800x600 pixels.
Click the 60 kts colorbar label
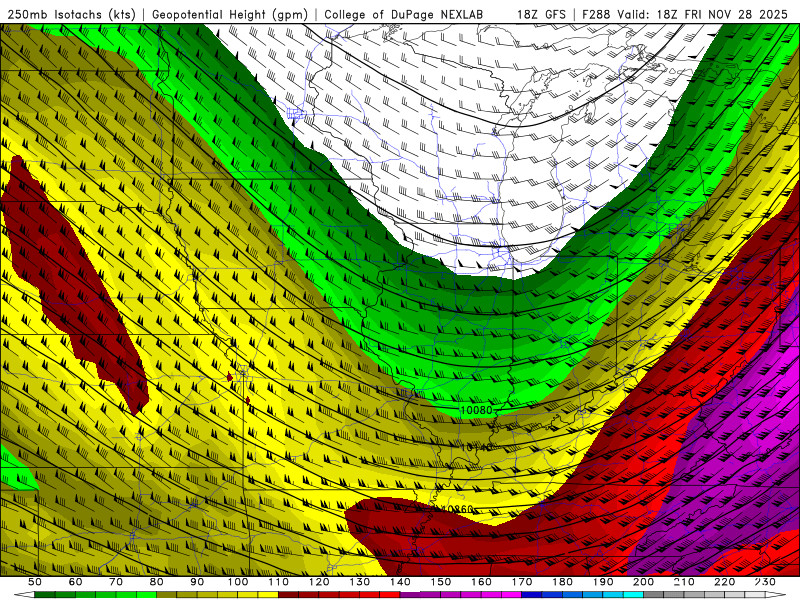coord(75,582)
